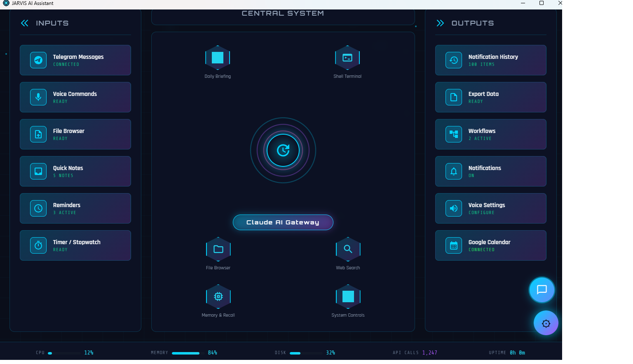Click the Memory usage bar at 84%

coord(185,353)
